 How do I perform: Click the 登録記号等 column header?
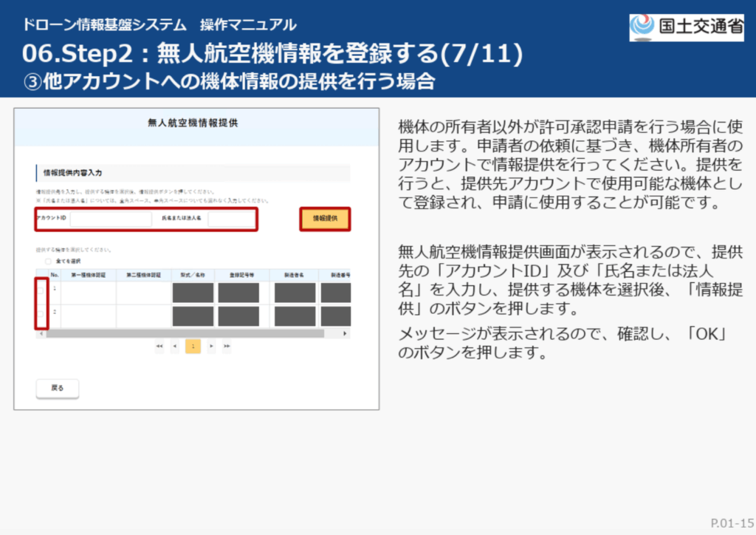tap(238, 275)
